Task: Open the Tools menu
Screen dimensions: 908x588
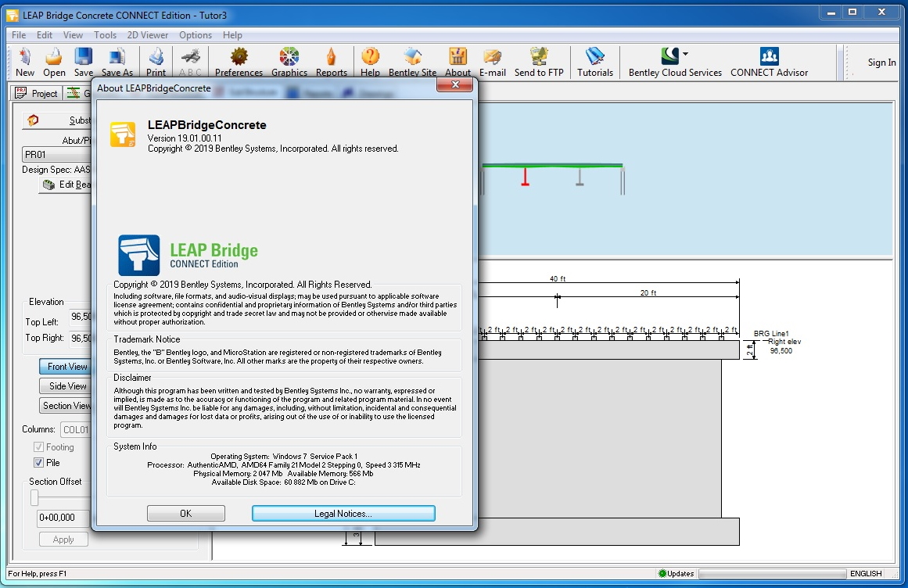Action: pos(105,34)
